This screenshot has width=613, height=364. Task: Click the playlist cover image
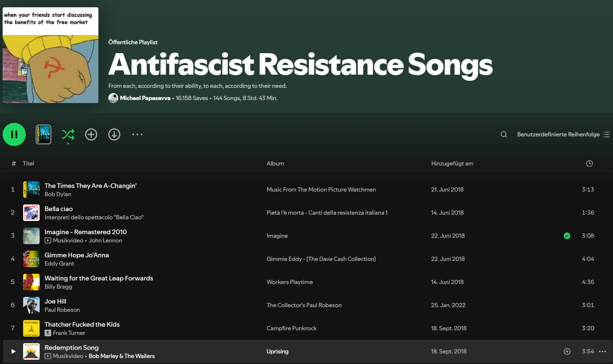(51, 55)
